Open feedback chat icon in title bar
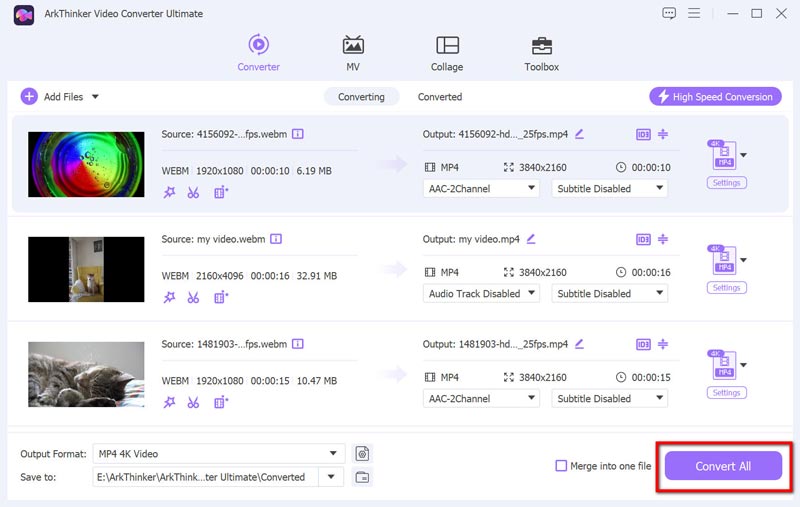Image resolution: width=800 pixels, height=507 pixels. point(669,13)
